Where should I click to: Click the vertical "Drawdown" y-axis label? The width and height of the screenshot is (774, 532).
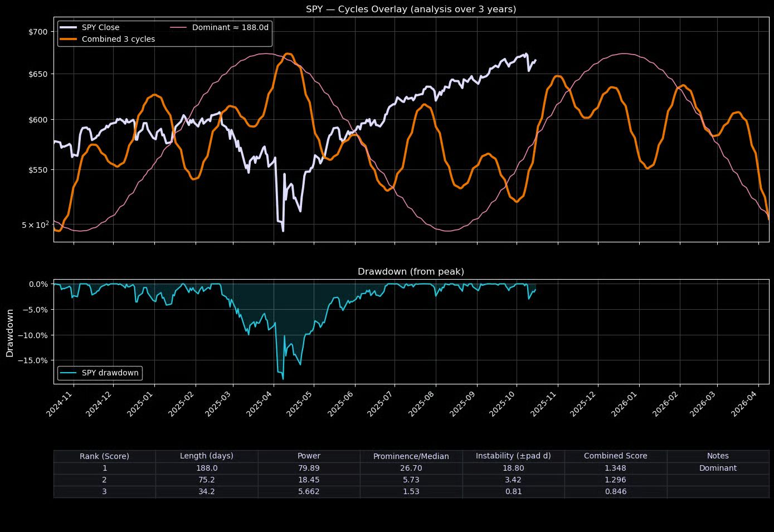10,332
